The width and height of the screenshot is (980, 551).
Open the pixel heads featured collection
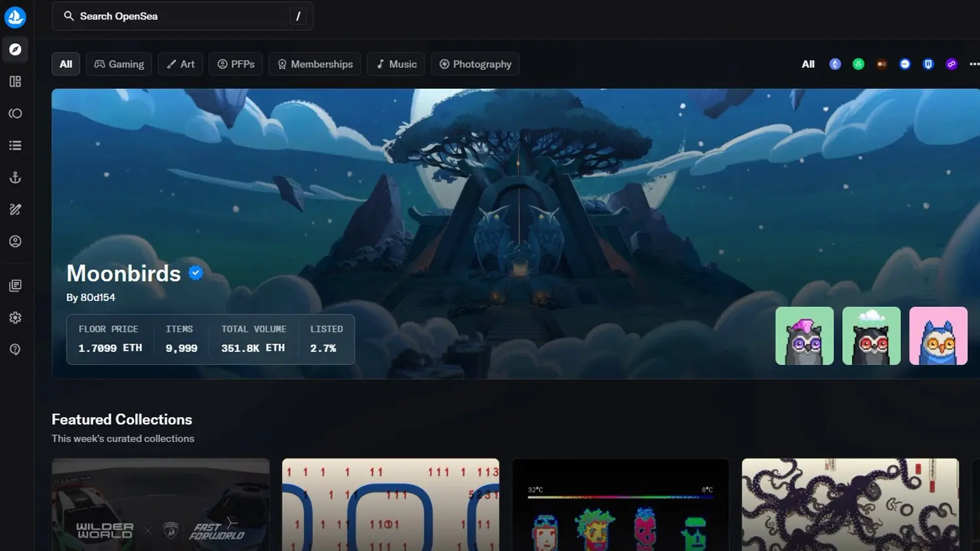coord(621,505)
